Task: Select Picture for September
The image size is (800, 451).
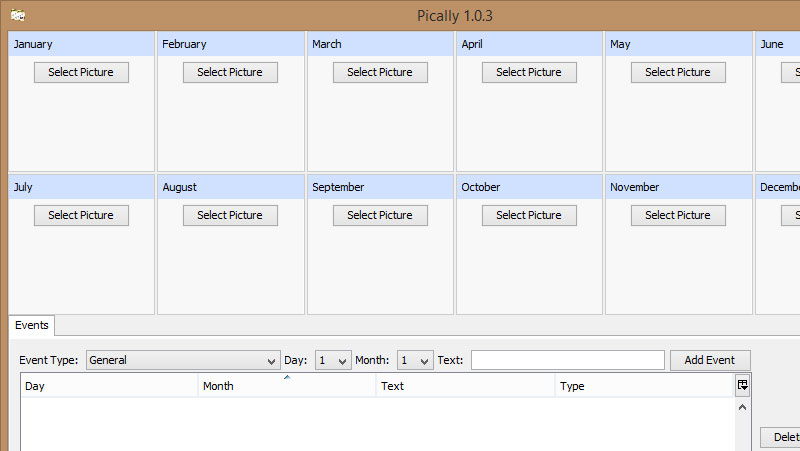Action: click(x=380, y=215)
